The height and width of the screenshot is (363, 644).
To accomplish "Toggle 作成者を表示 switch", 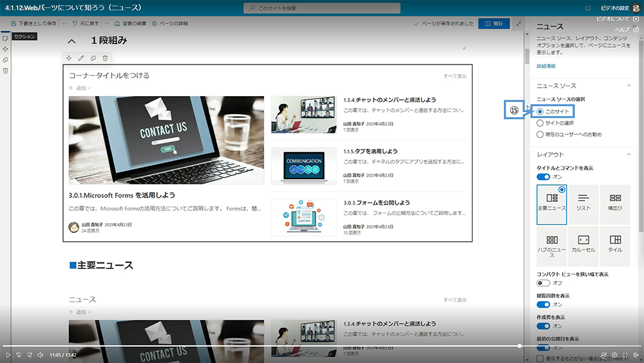I will click(x=543, y=326).
